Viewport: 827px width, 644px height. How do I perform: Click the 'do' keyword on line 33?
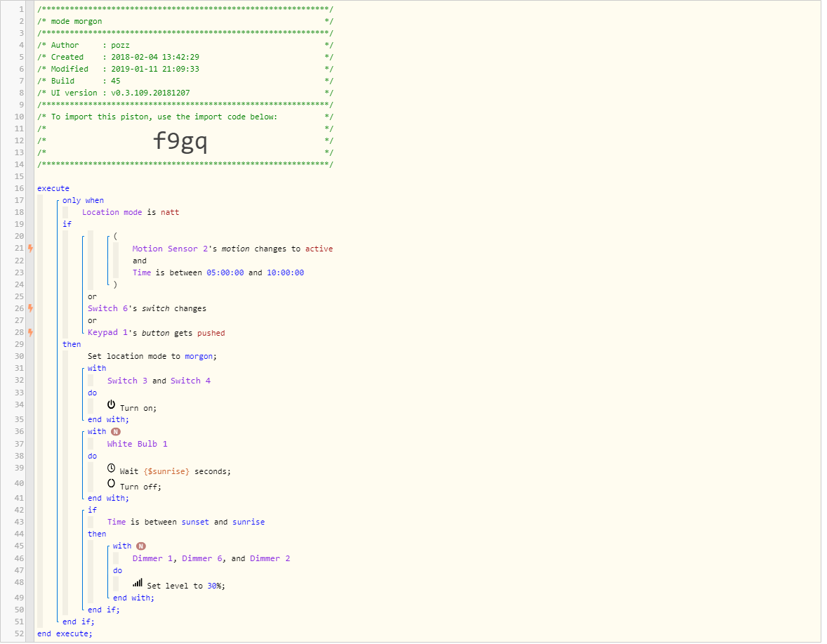pyautogui.click(x=92, y=393)
